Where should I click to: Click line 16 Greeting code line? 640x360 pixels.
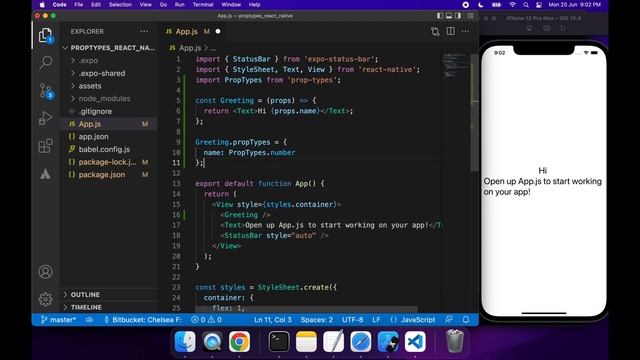(245, 215)
